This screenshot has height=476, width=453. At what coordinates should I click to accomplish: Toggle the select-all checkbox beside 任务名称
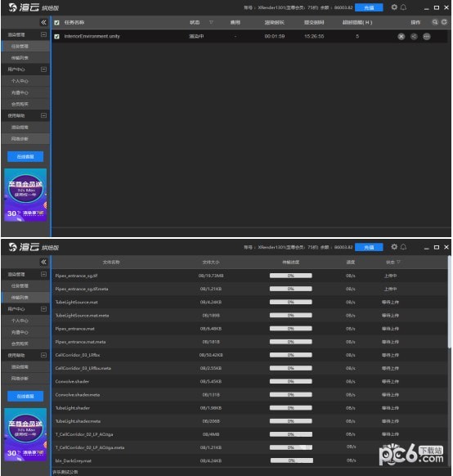(x=56, y=23)
